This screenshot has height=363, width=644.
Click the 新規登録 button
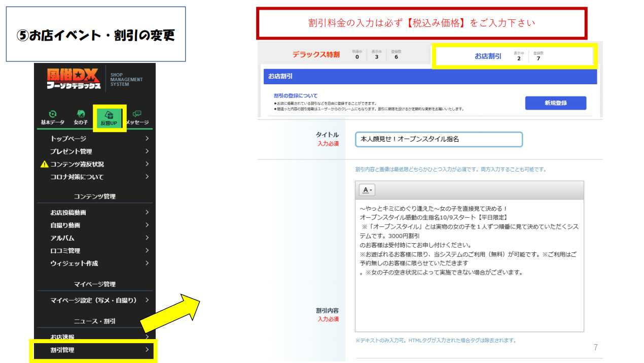coord(555,103)
